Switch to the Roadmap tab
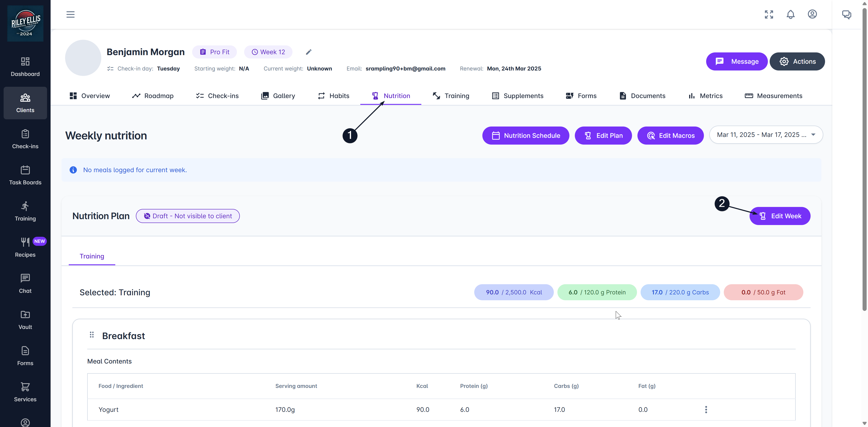This screenshot has width=868, height=427. (153, 96)
